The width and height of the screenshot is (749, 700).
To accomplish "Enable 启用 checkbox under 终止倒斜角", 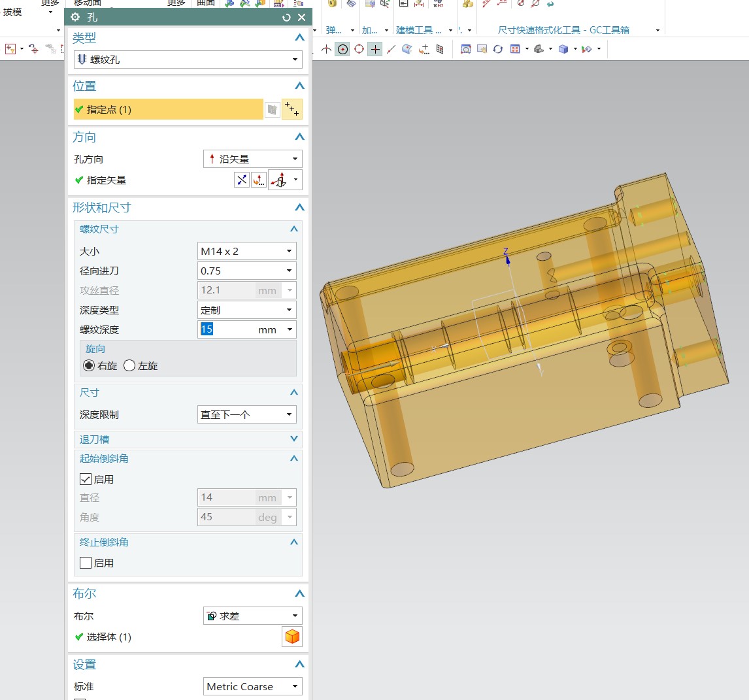I will (x=86, y=563).
